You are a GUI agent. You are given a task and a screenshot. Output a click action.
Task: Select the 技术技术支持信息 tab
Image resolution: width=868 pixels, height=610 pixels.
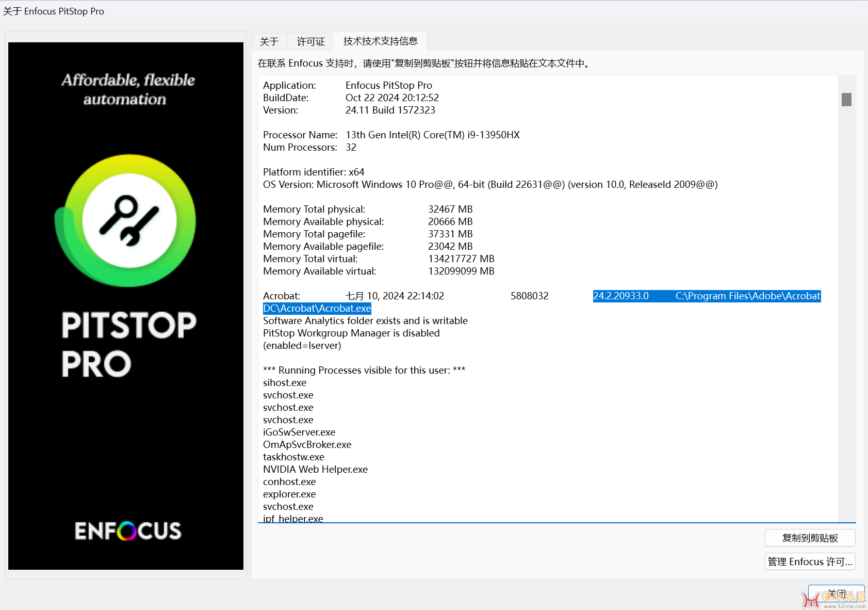[380, 41]
